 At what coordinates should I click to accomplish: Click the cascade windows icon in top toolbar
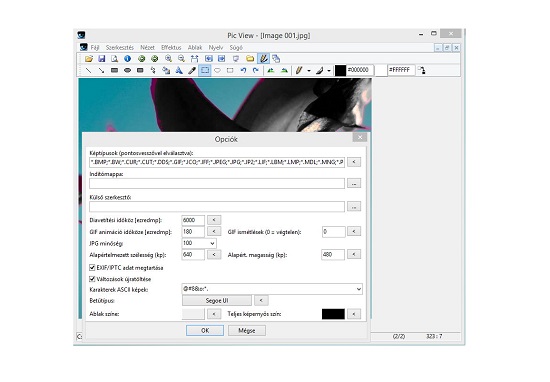(x=276, y=59)
